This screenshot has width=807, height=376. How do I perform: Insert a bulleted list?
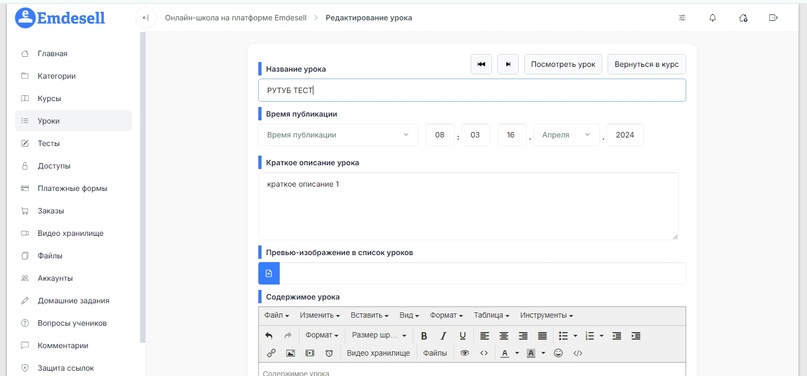pos(564,336)
